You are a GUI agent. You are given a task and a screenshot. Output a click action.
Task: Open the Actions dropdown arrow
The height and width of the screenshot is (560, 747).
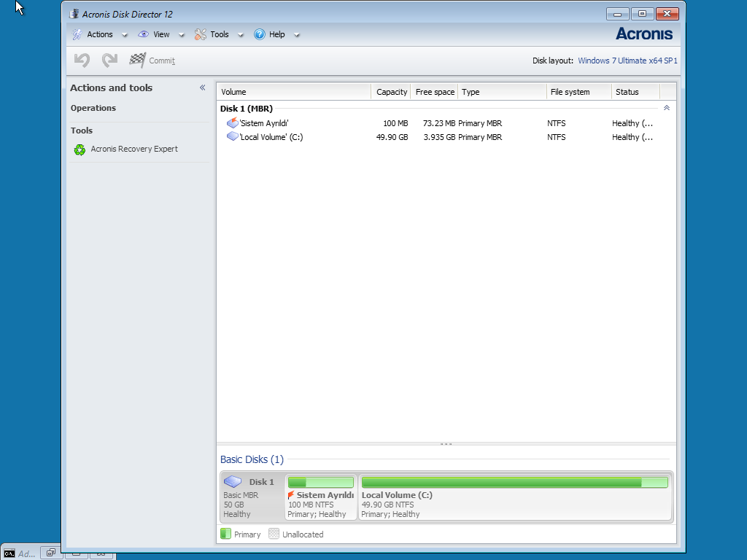[124, 35]
